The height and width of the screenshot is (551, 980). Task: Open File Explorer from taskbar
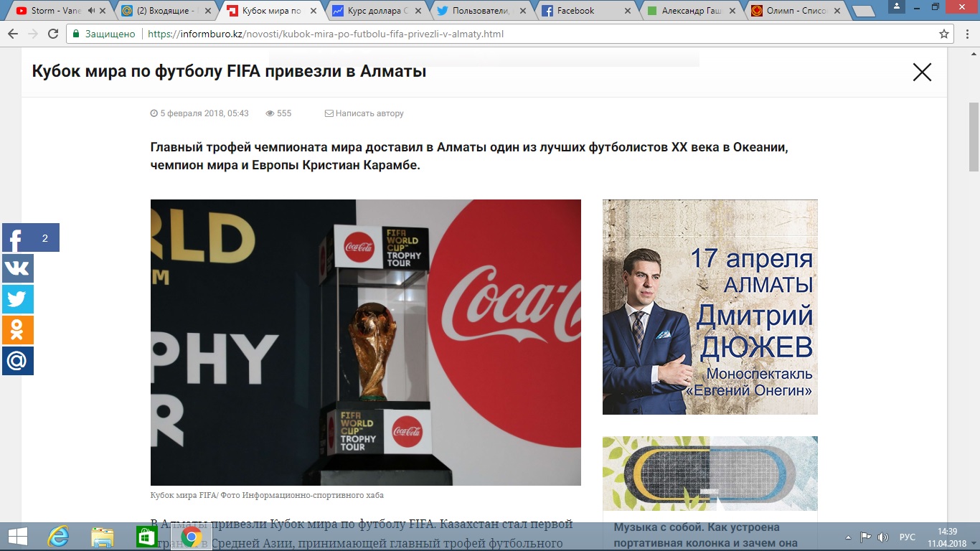tap(103, 537)
